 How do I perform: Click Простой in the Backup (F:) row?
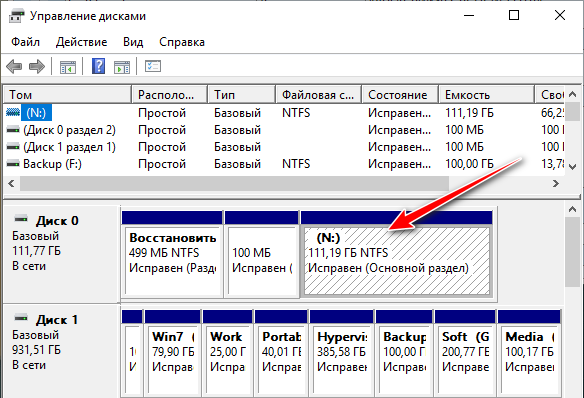click(x=162, y=164)
